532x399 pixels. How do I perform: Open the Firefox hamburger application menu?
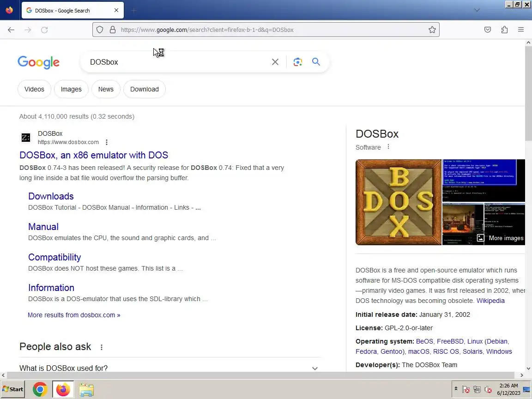click(521, 30)
